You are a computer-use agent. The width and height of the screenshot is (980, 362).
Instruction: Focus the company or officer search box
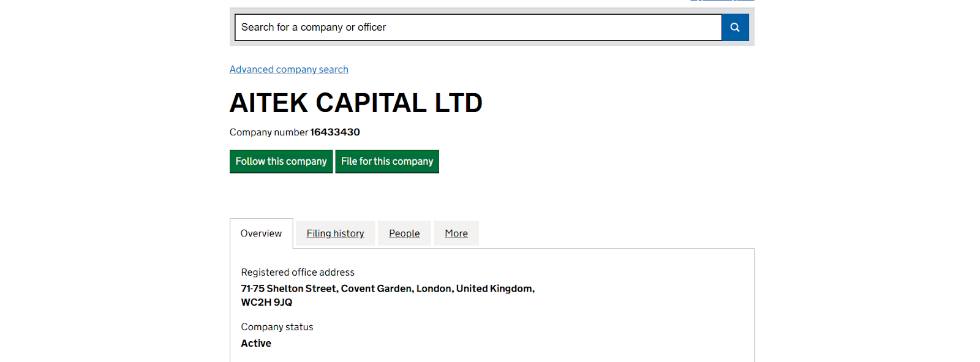[x=478, y=28]
